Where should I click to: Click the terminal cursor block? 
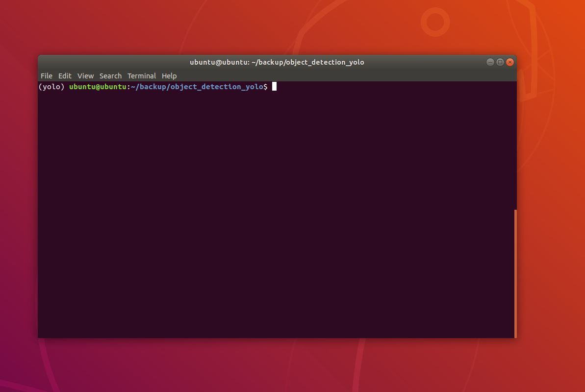click(x=274, y=87)
